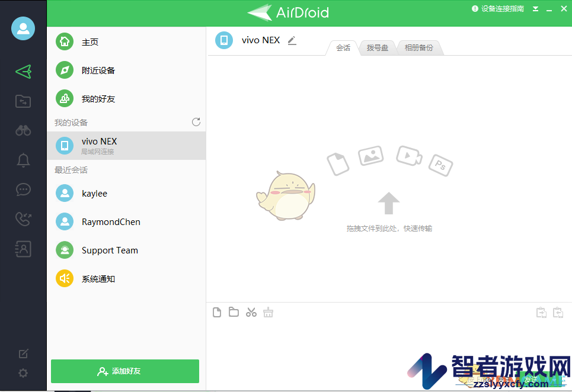Click the send folder icon in toolbar
The image size is (572, 392).
pos(234,312)
